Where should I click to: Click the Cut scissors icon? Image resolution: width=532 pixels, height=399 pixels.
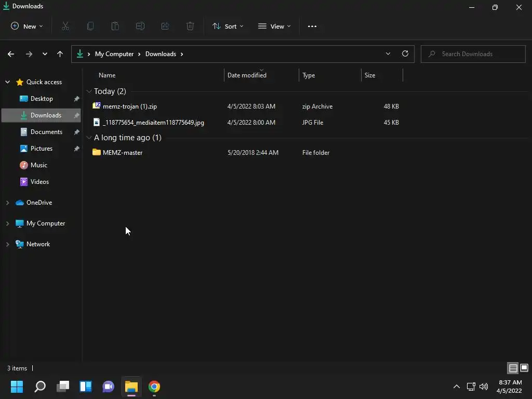coord(65,26)
